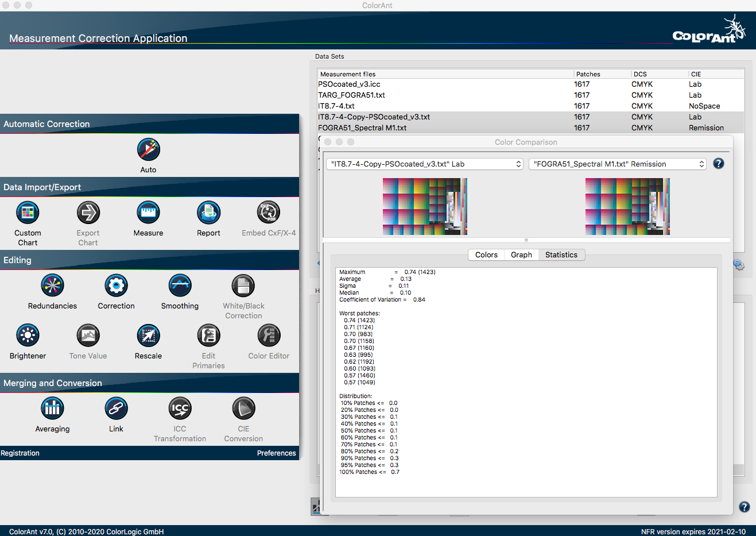Click worst patch entry 0.67 (1160)
This screenshot has width=756, height=536.
point(359,348)
